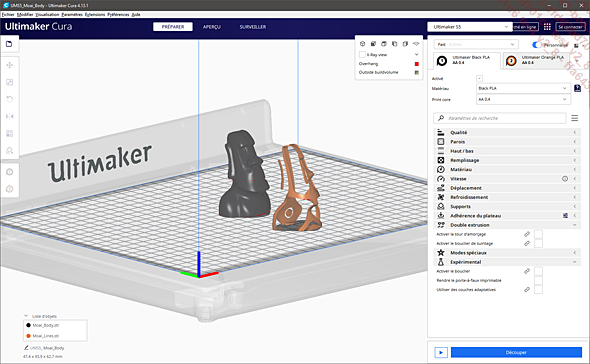Image resolution: width=590 pixels, height=364 pixels.
Task: Expand the Supports settings section
Action: coord(507,206)
